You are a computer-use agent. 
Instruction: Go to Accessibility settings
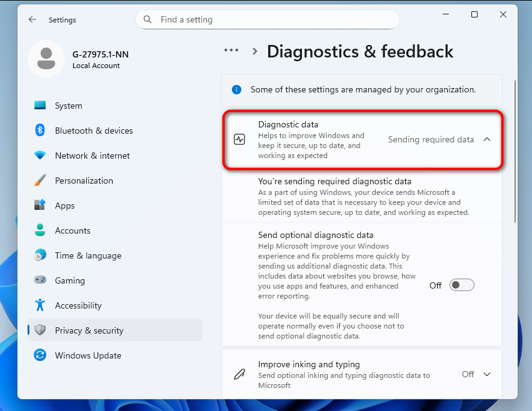click(115, 305)
